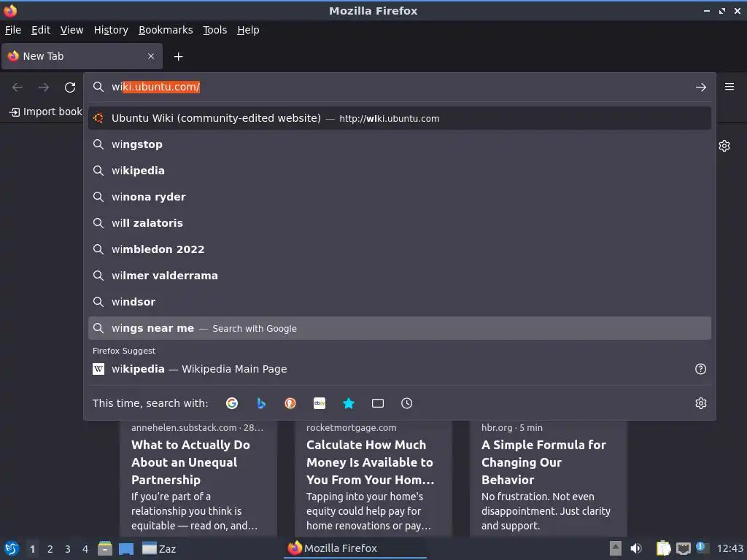Search this time with Bing icon

point(261,403)
